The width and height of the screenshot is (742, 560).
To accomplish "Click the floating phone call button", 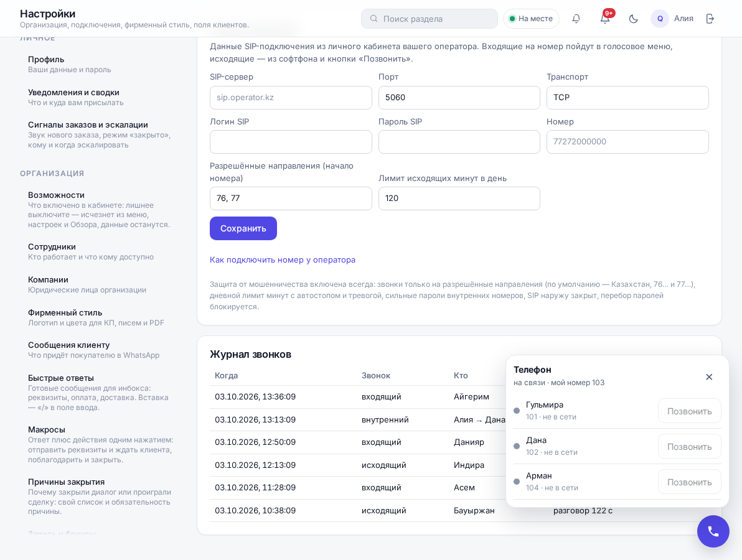I will point(713,531).
